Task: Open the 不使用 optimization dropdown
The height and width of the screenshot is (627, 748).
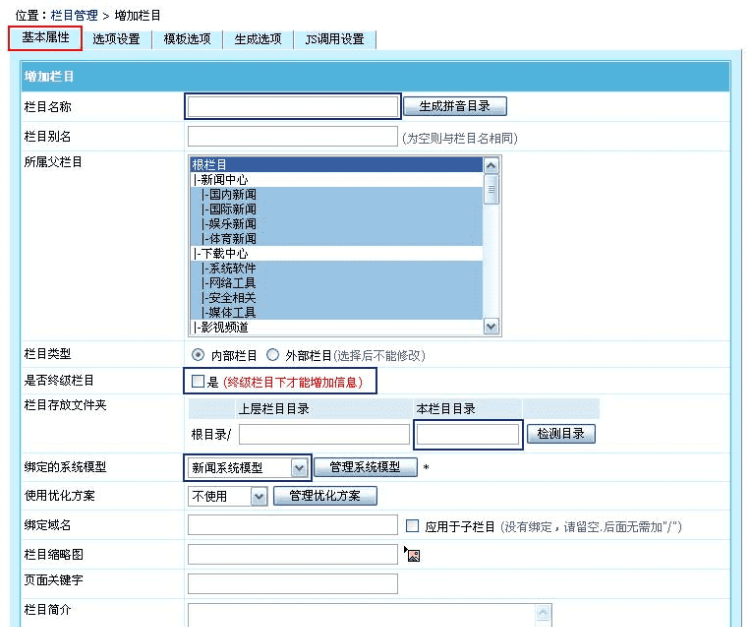Action: point(228,496)
